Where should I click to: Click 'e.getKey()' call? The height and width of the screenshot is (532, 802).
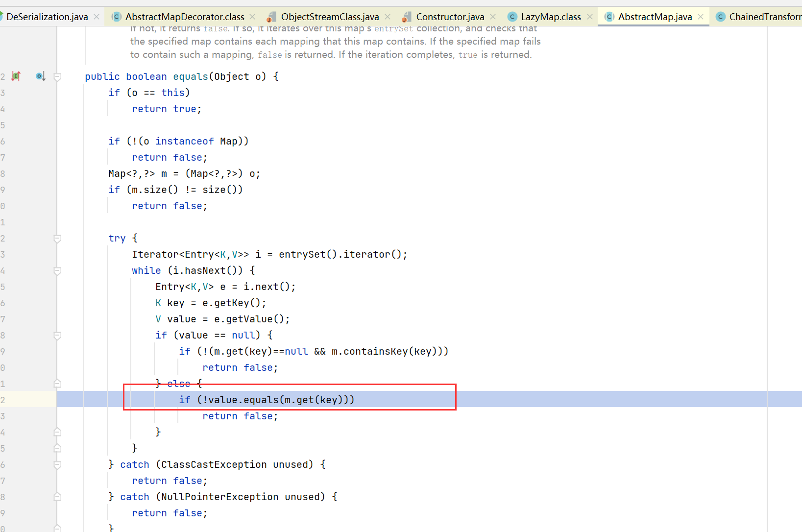[232, 303]
